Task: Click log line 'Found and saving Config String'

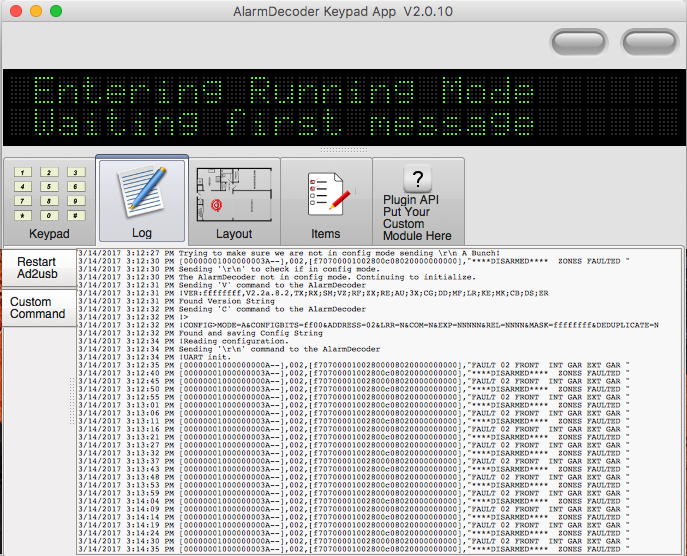Action: pyautogui.click(x=200, y=333)
